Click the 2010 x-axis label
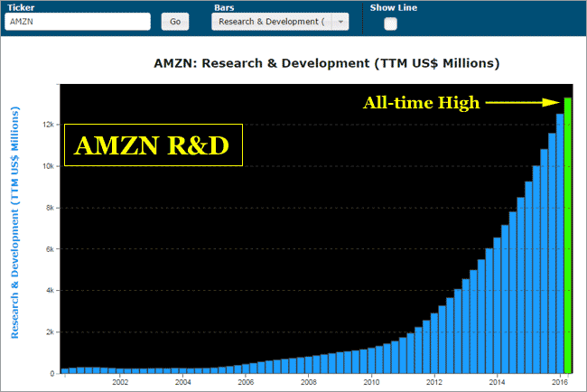This screenshot has width=587, height=392. (371, 382)
